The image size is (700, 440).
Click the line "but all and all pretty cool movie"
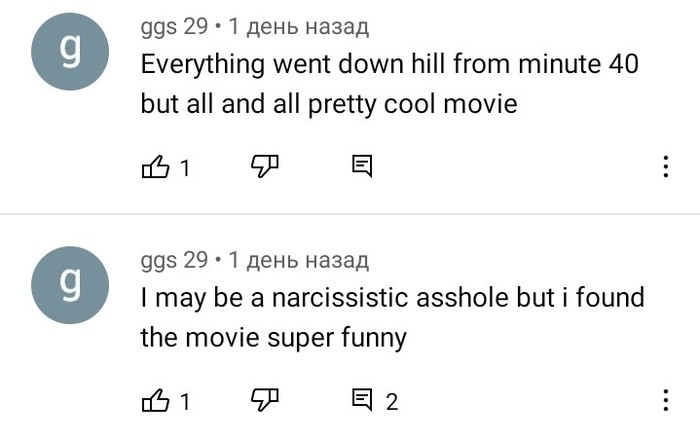click(x=329, y=103)
